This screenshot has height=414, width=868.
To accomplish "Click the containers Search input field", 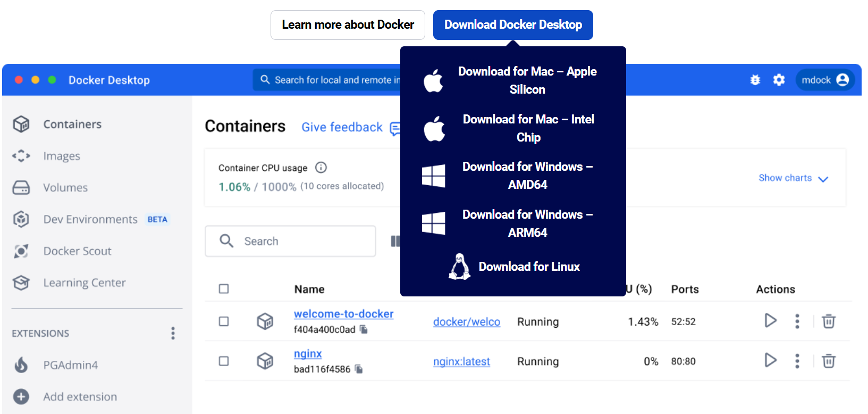I will click(290, 241).
